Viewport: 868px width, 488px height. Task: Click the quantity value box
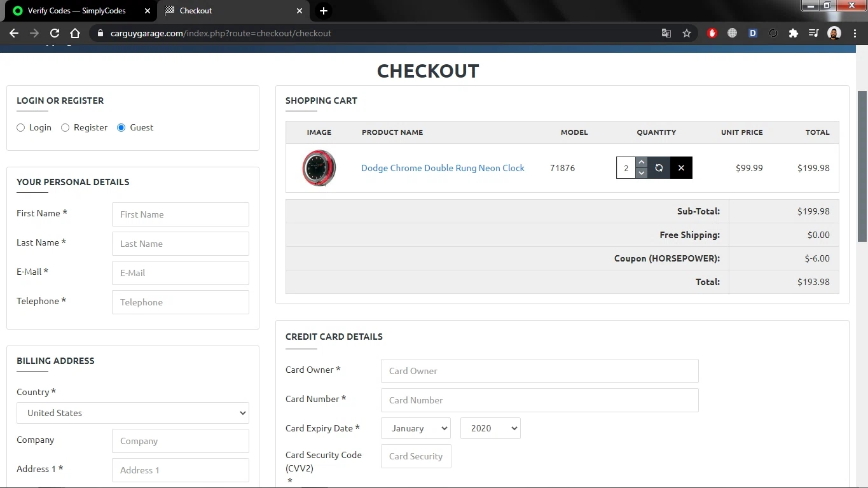coord(626,168)
